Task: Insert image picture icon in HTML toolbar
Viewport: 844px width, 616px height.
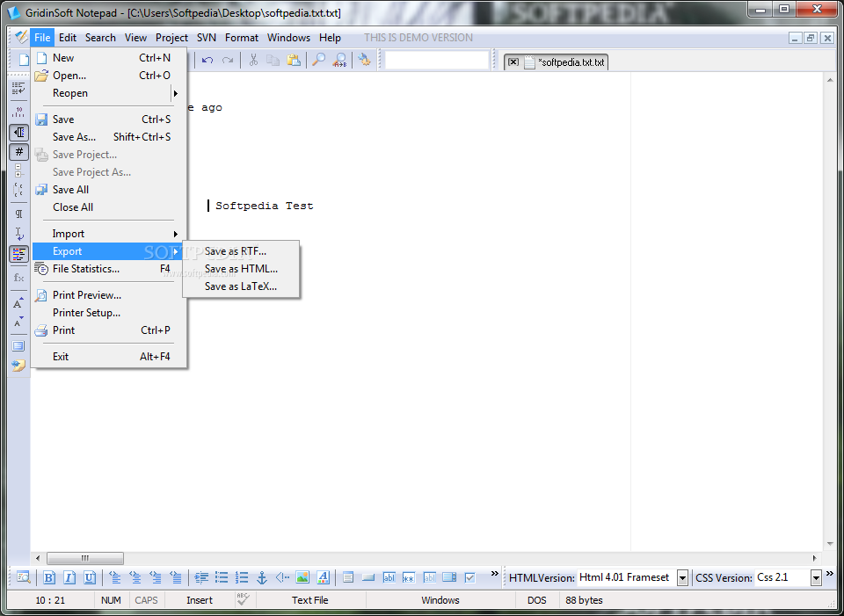Action: pyautogui.click(x=302, y=578)
